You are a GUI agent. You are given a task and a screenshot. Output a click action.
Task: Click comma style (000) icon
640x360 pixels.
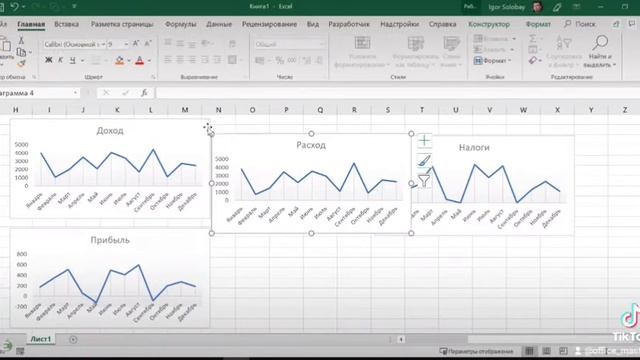[x=292, y=61]
